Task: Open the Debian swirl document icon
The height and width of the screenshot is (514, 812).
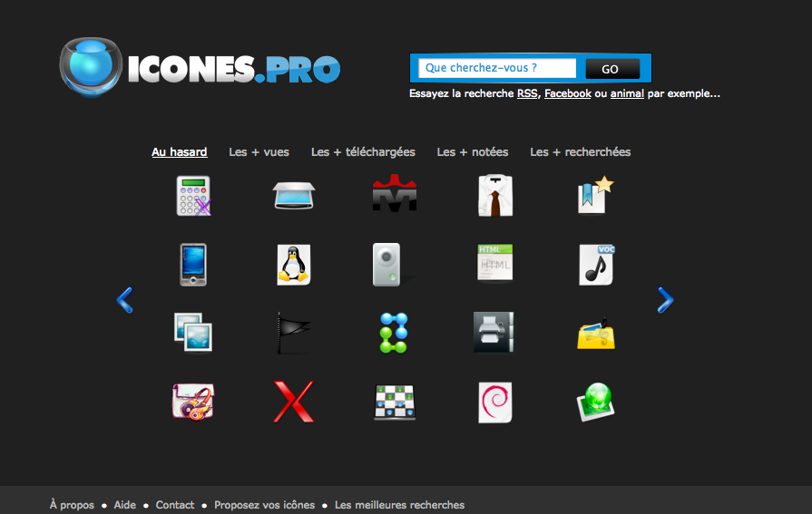Action: point(495,402)
